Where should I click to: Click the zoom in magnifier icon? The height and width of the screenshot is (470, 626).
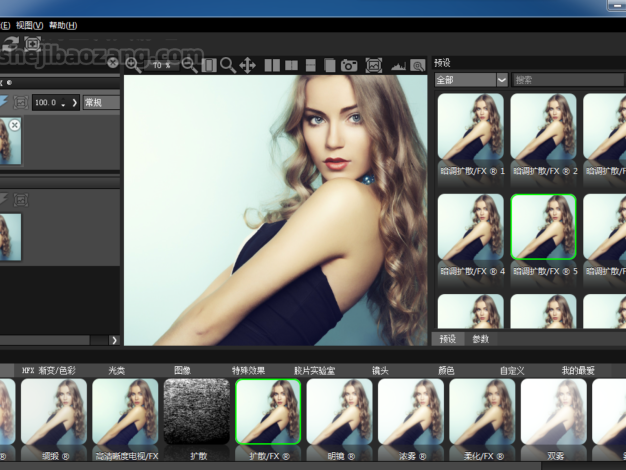click(x=132, y=65)
